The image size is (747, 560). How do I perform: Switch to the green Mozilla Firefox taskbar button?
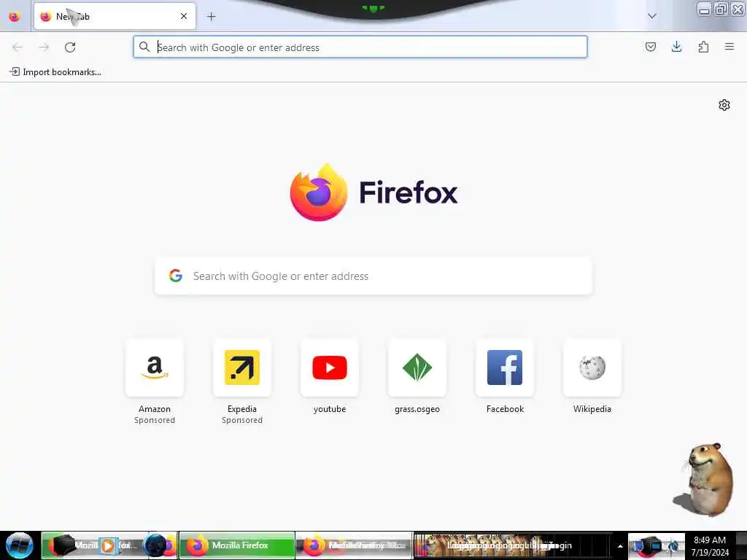click(237, 545)
